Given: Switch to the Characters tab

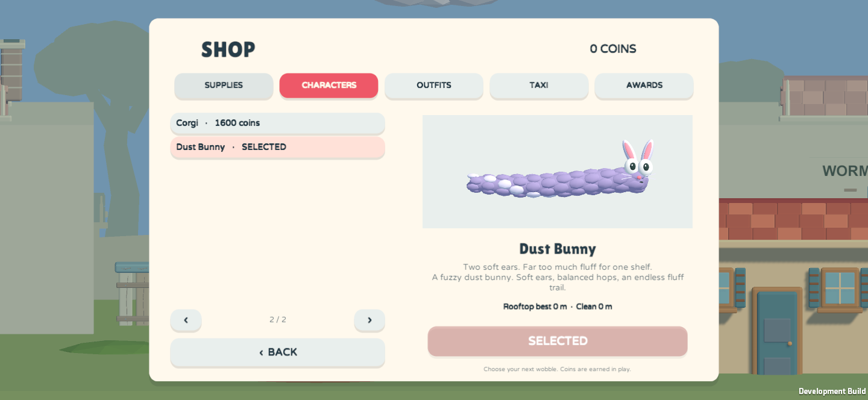Looking at the screenshot, I should click(x=329, y=86).
